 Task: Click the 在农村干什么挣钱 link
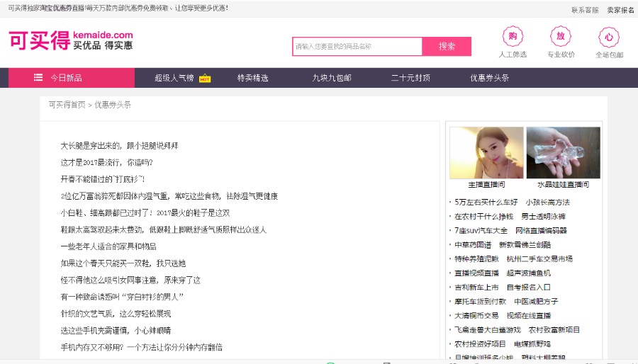click(483, 217)
